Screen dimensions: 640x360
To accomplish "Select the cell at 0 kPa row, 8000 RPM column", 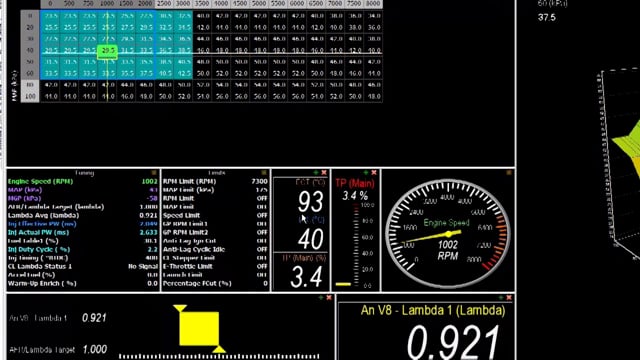I will [373, 16].
